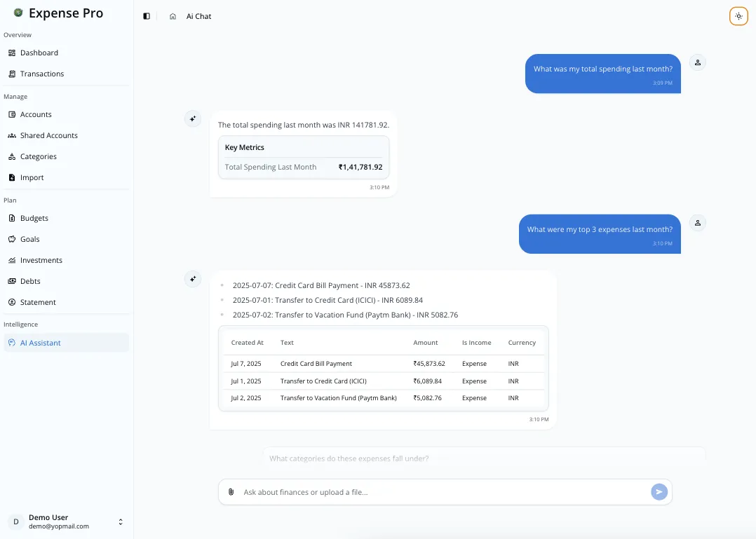Click the Transactions sidebar icon
Image resolution: width=756 pixels, height=539 pixels.
tap(12, 74)
